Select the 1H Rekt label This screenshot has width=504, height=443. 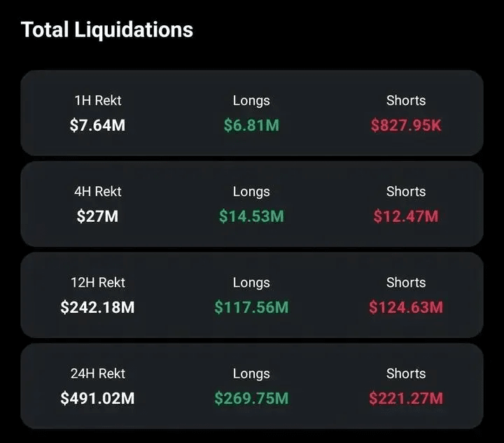pyautogui.click(x=98, y=101)
